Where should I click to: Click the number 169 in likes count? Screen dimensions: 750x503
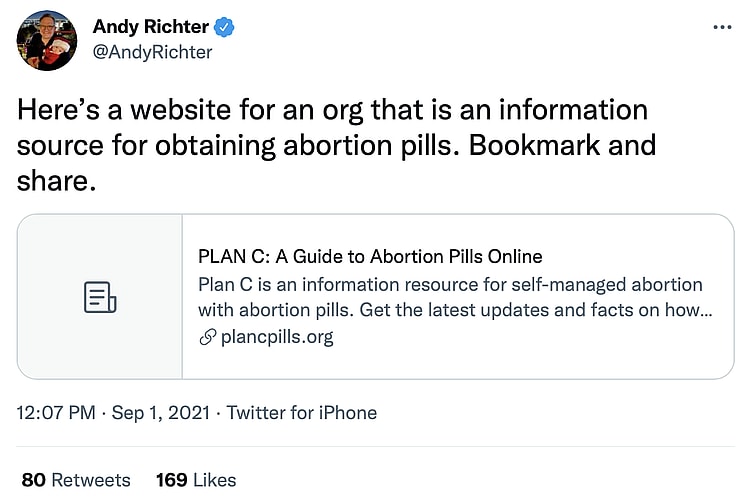(172, 480)
